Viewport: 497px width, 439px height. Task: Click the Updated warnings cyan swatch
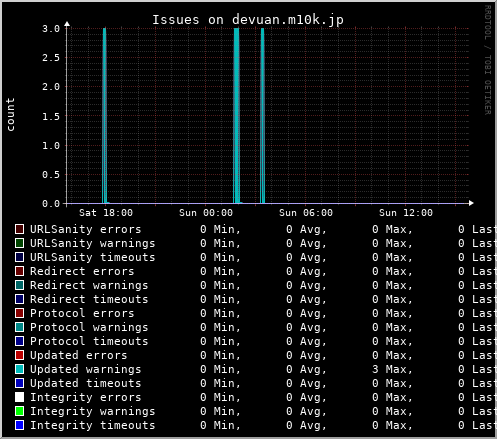(19, 369)
